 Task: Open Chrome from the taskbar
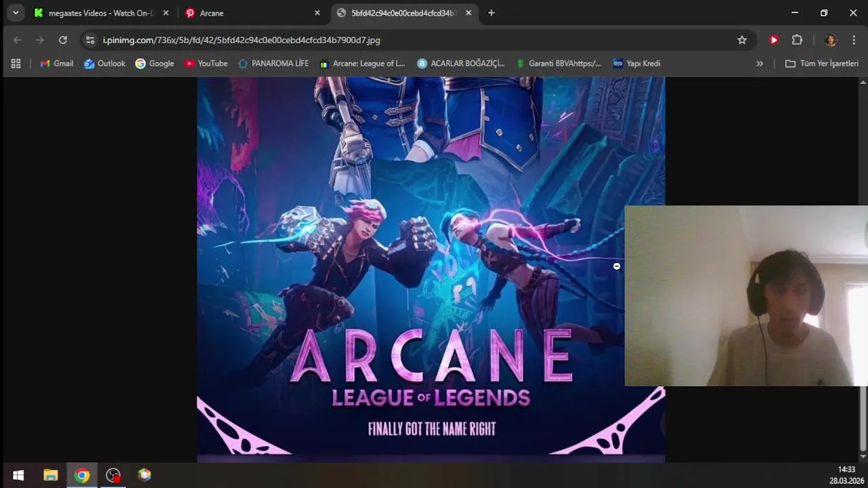(82, 475)
